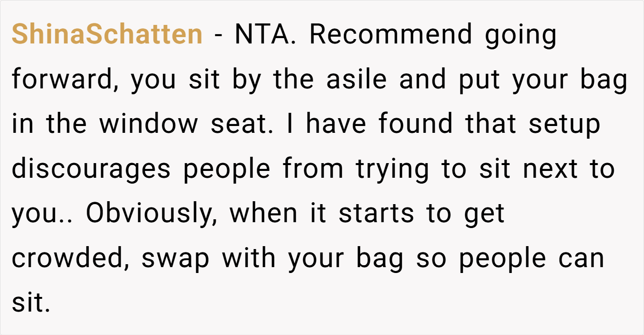This screenshot has height=335, width=644.
Task: Click the word "can" ending the sixth line
Action: pos(582,259)
